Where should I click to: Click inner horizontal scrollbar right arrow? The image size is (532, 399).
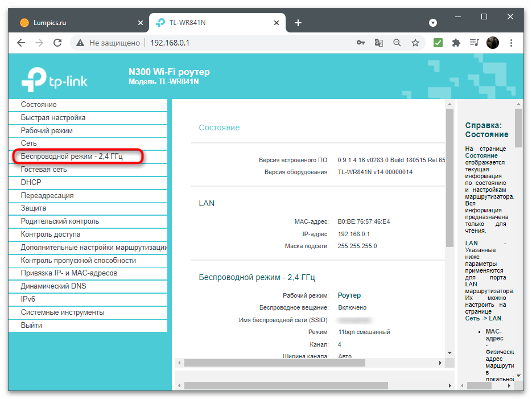pyautogui.click(x=440, y=363)
